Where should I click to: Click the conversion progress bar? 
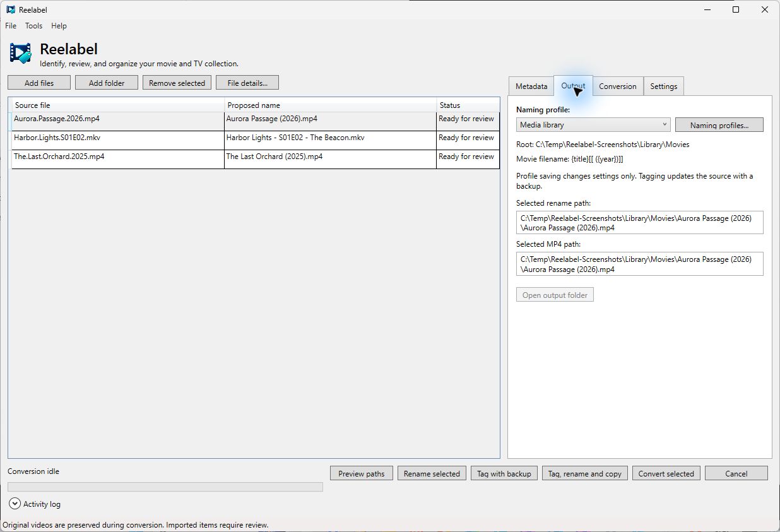[x=165, y=487]
